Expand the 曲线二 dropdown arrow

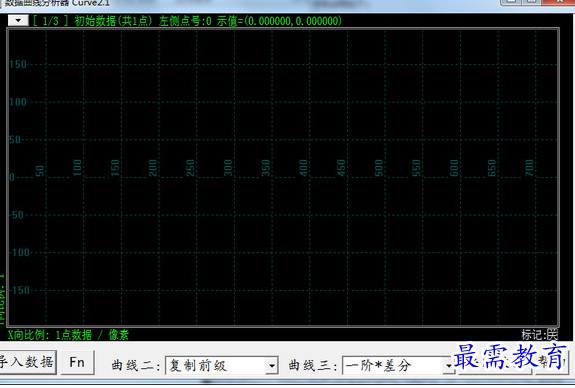(x=272, y=366)
